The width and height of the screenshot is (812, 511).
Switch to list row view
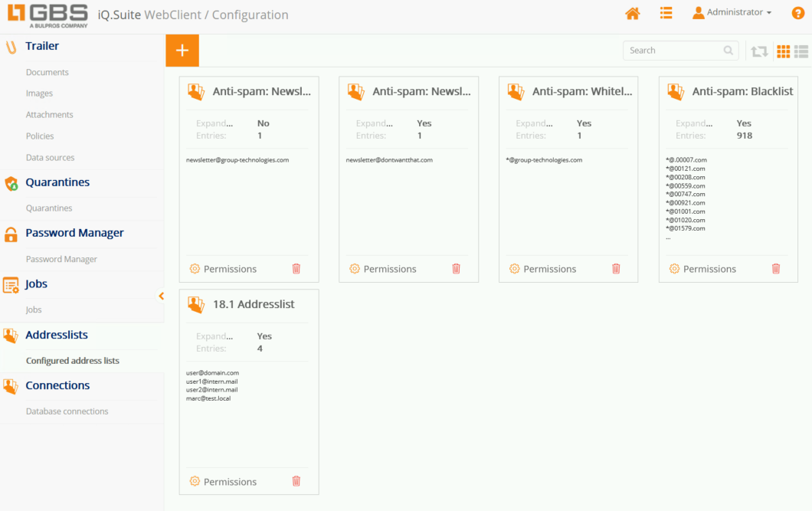801,51
